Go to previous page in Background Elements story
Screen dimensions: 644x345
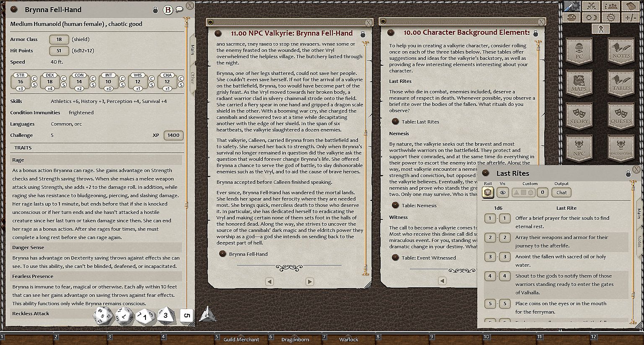[x=442, y=281]
